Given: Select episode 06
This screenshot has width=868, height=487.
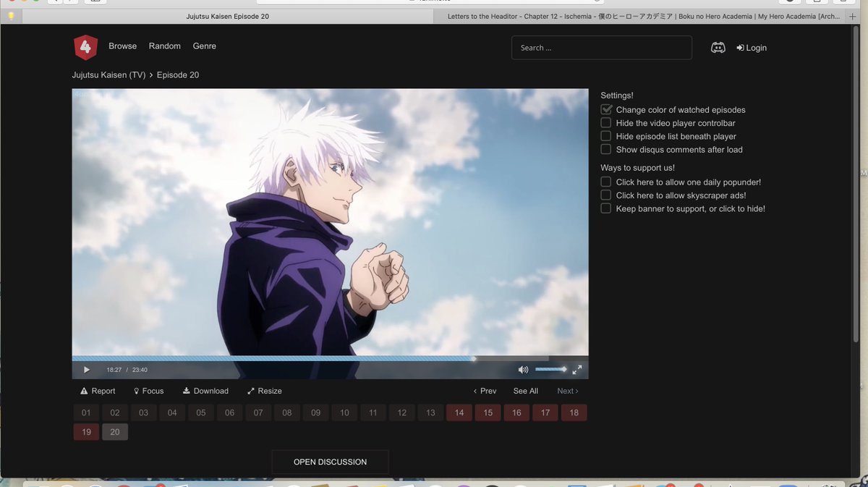Looking at the screenshot, I should (230, 412).
